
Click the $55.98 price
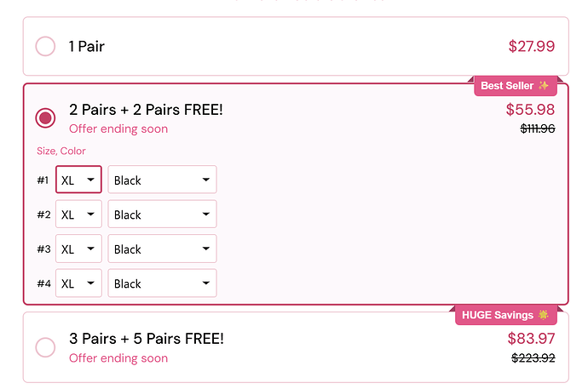pos(530,110)
